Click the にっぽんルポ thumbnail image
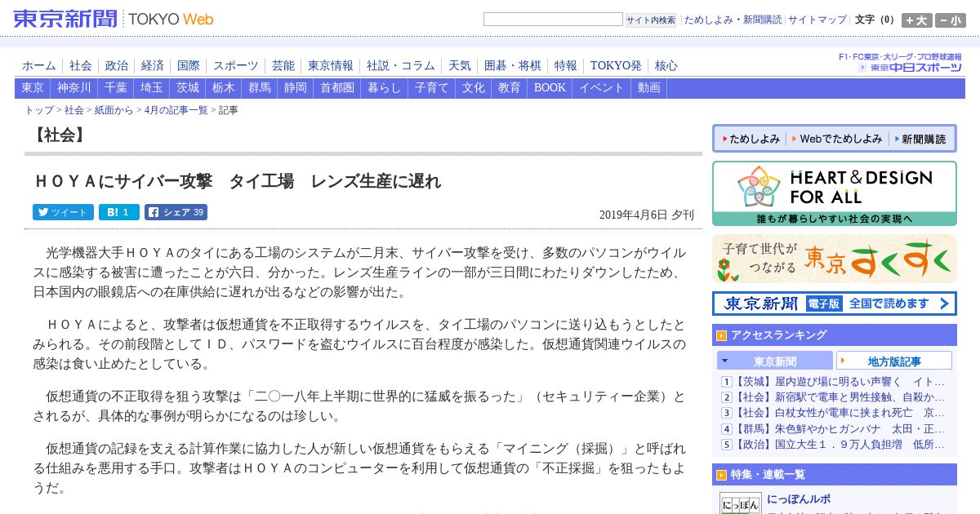Viewport: 980px width, 514px height. coord(740,503)
